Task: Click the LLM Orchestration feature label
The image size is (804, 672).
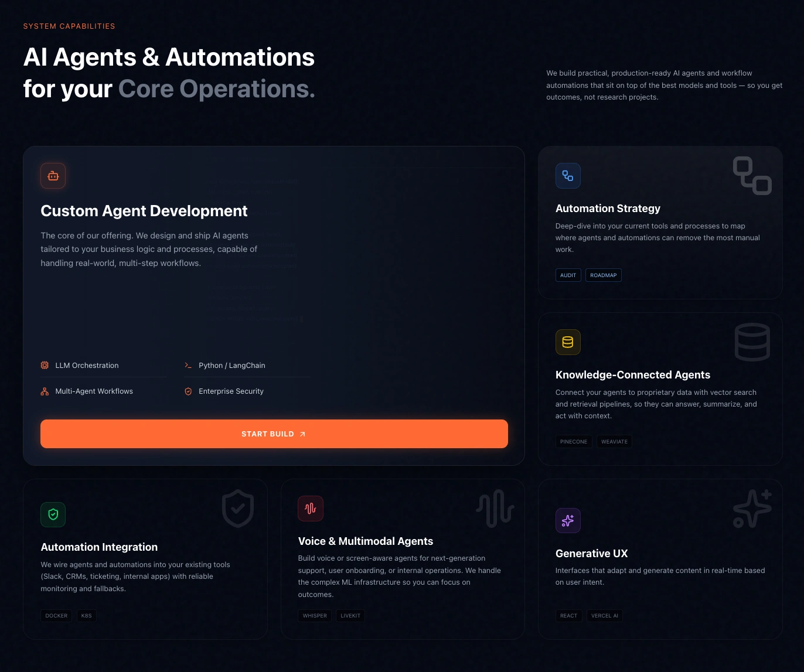Action: 87,366
